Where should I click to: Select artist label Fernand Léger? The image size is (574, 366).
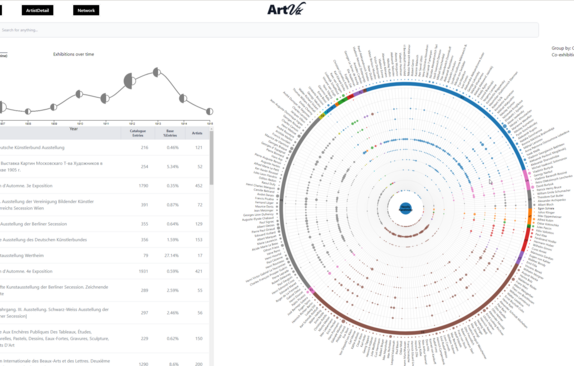tap(264, 202)
